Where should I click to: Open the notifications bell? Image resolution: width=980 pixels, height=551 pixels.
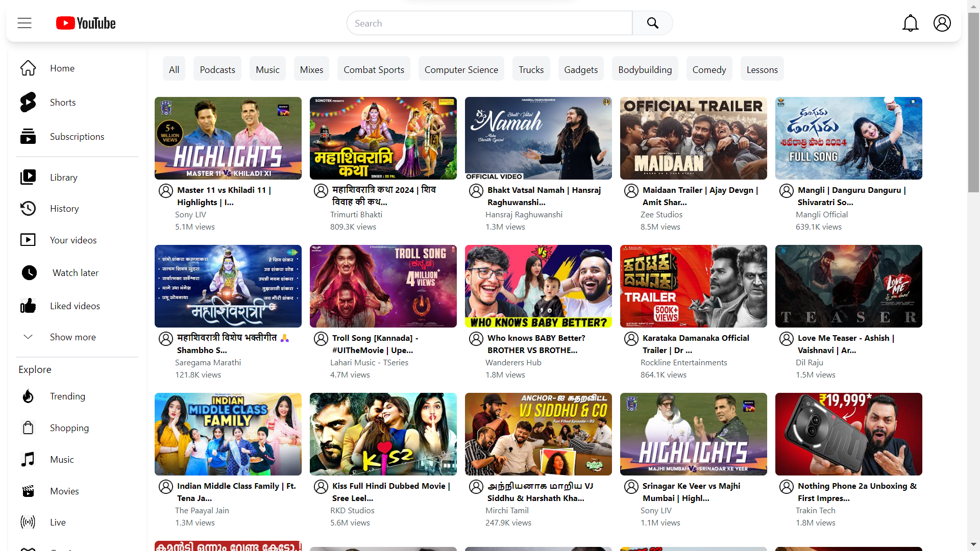pyautogui.click(x=910, y=23)
